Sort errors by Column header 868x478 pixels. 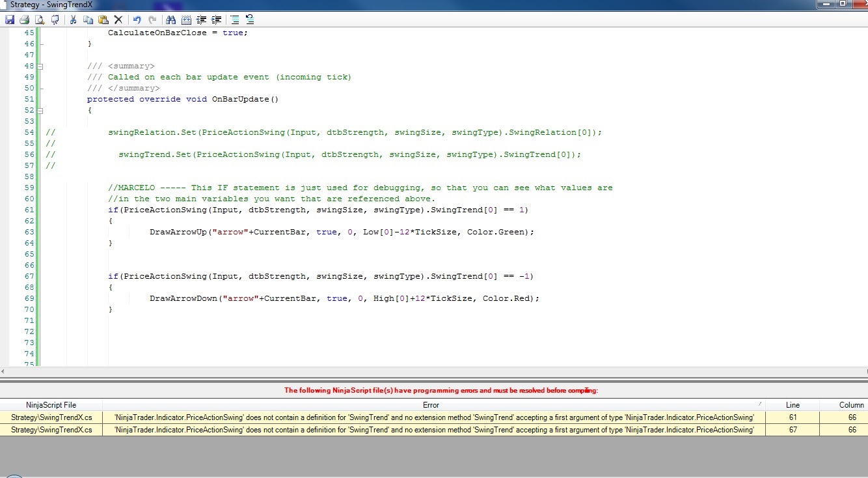[844, 405]
